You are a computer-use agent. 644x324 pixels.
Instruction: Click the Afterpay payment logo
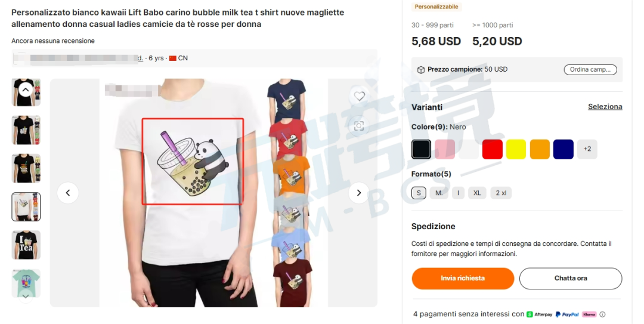(539, 314)
